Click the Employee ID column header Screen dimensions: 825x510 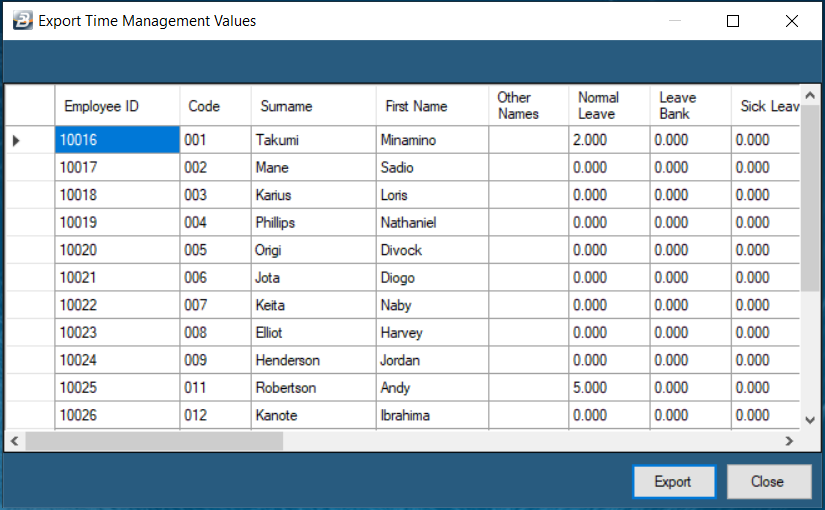117,106
